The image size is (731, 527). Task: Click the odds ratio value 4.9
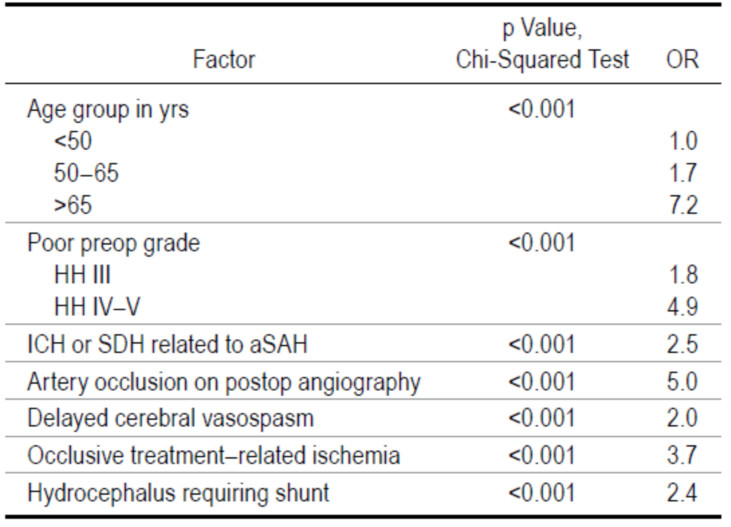coord(683,306)
